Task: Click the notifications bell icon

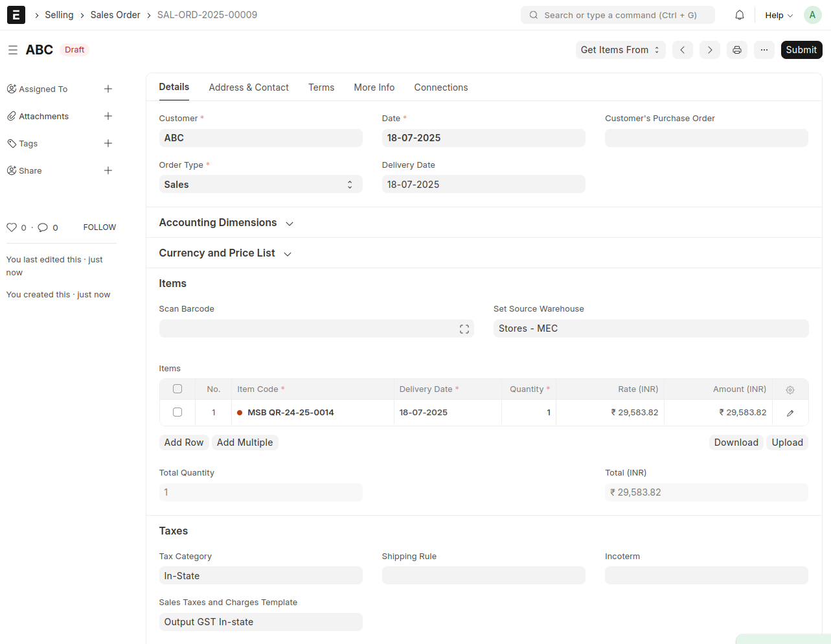Action: tap(740, 15)
